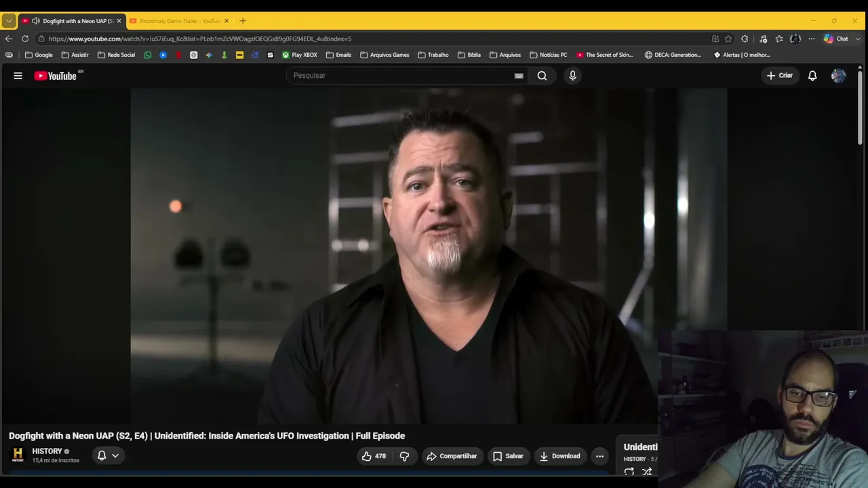The image size is (868, 488).
Task: Go back to the previous page
Action: click(x=9, y=39)
